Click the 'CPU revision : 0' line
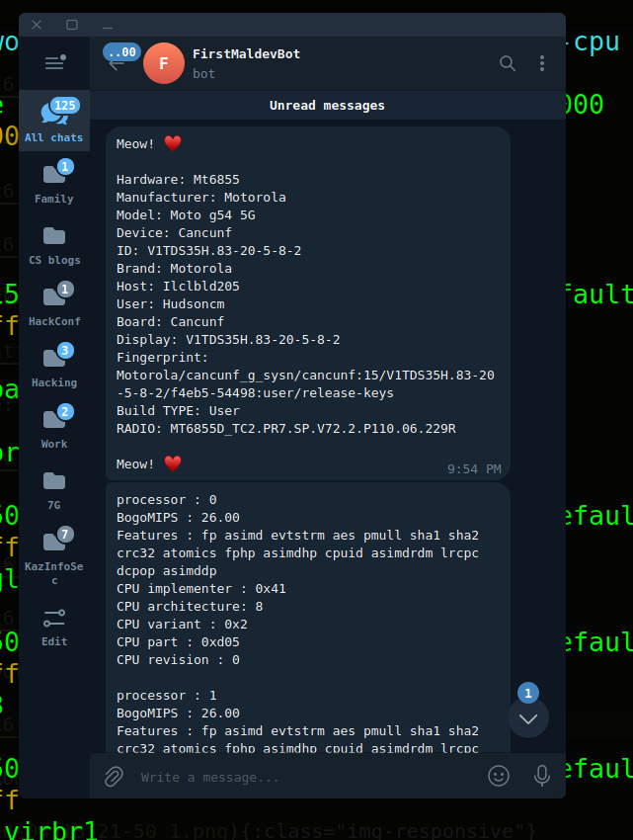 pos(178,659)
